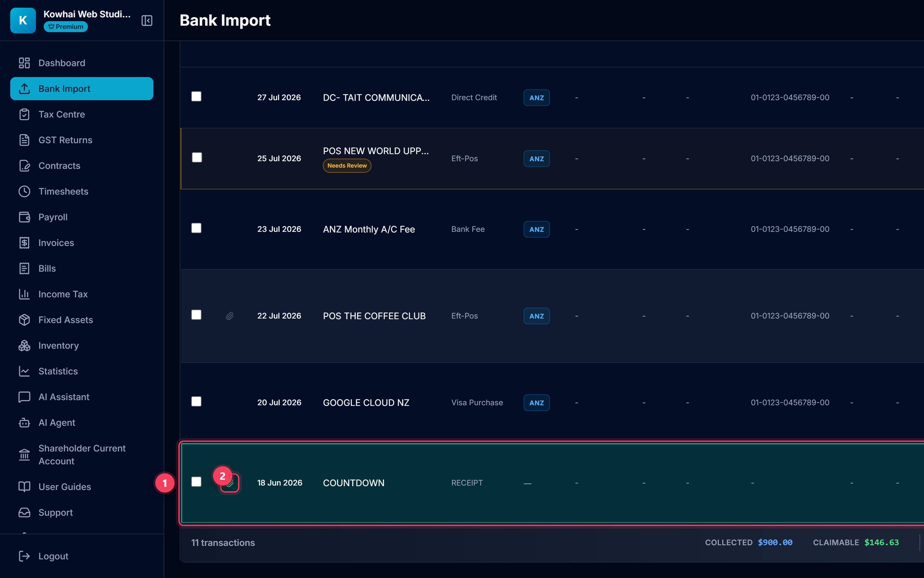Click the RECEIPT type cell

point(467,483)
